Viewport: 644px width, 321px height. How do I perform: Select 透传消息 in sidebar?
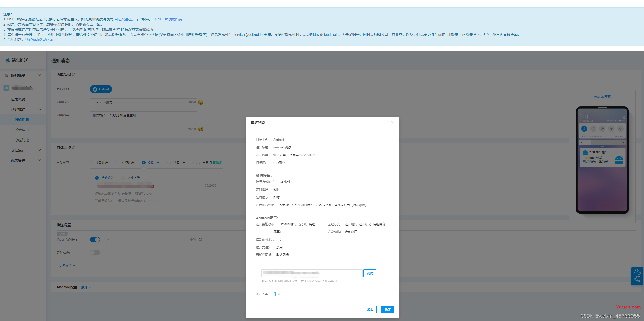[22, 130]
